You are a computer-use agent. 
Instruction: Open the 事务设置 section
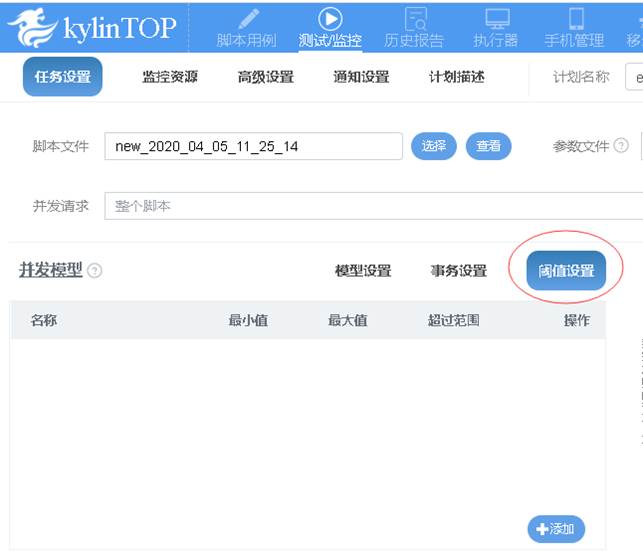click(458, 271)
